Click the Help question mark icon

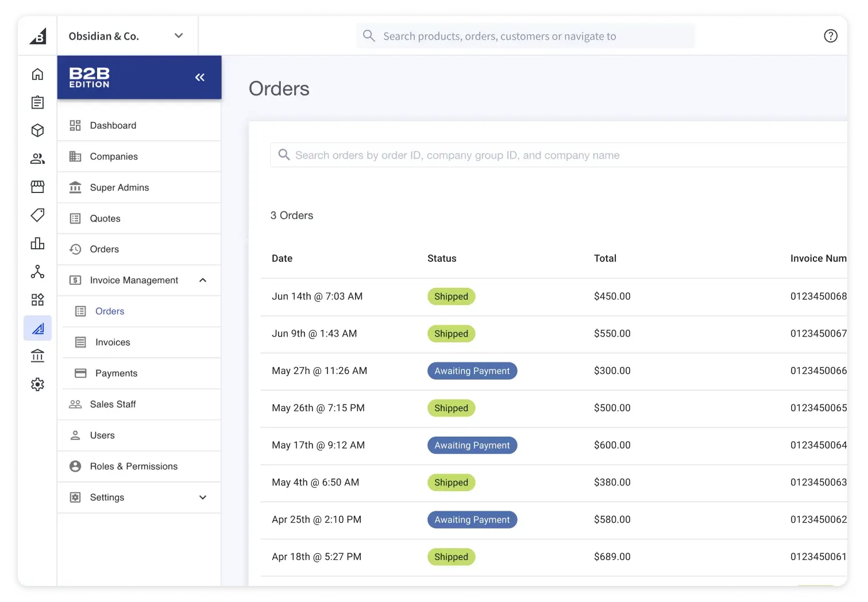(830, 36)
